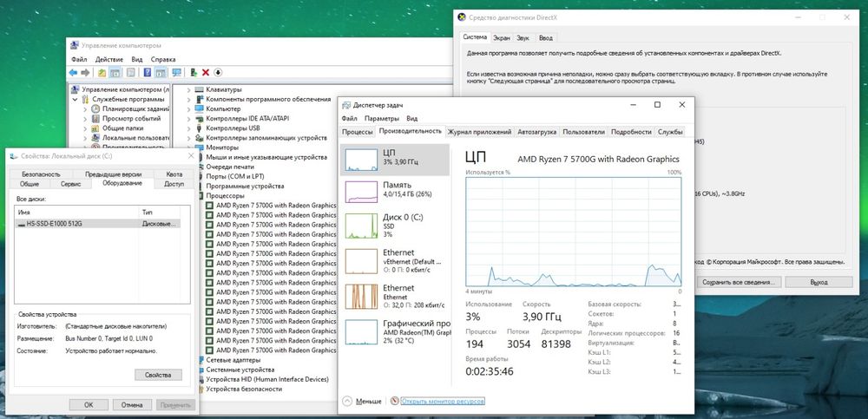Image resolution: width=868 pixels, height=419 pixels.
Task: Click the USB plug icon beside Контроллеры USB
Action: (200, 128)
